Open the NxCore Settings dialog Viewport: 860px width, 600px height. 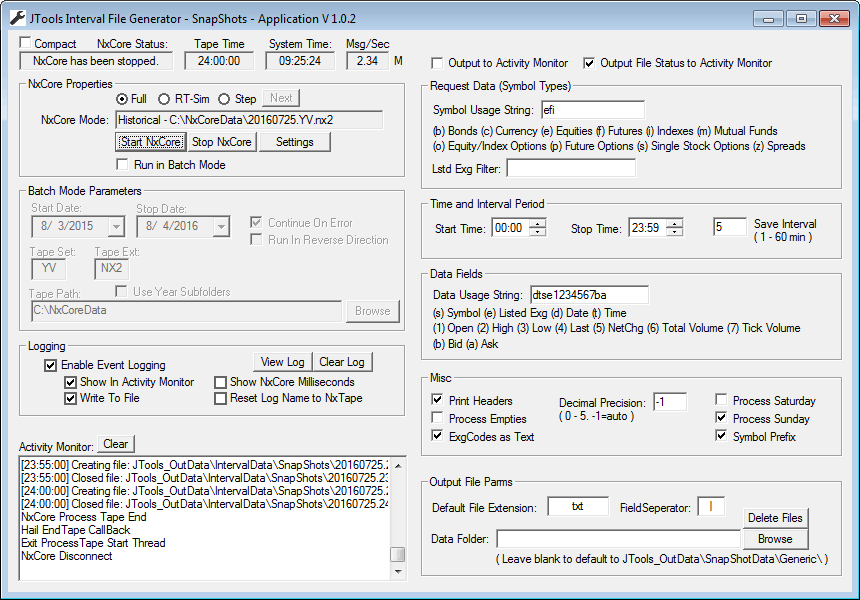pos(295,141)
